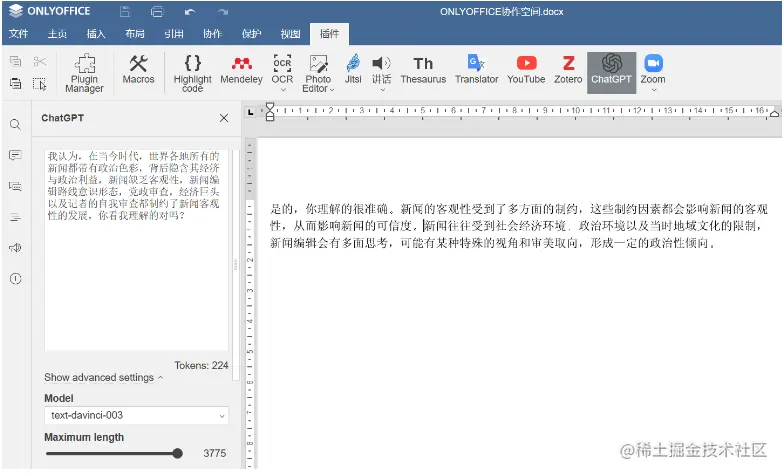Open the chat panel in left sidebar
Viewport: 783px width, 475px height.
(x=15, y=186)
